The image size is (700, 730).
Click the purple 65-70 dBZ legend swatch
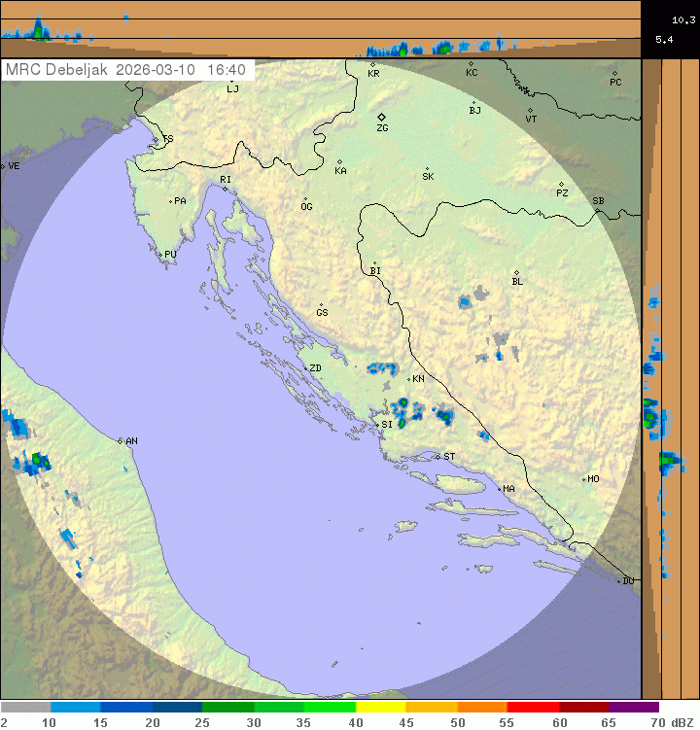[634, 708]
